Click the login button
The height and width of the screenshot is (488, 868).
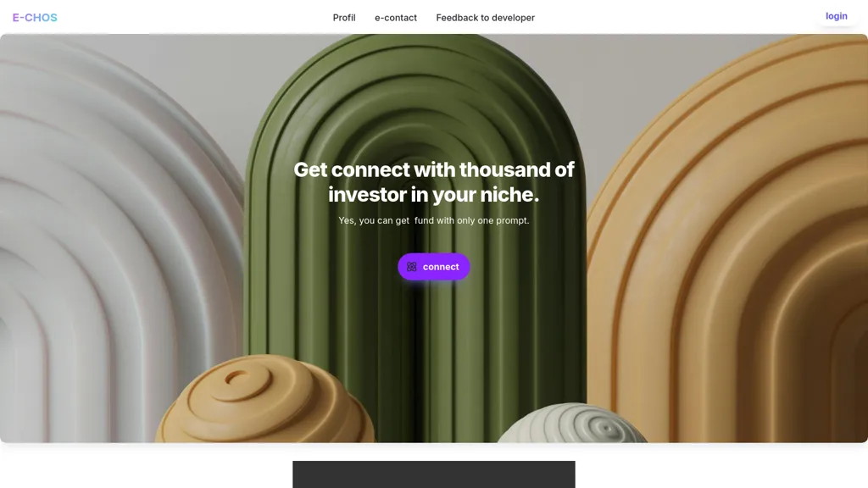pyautogui.click(x=837, y=16)
